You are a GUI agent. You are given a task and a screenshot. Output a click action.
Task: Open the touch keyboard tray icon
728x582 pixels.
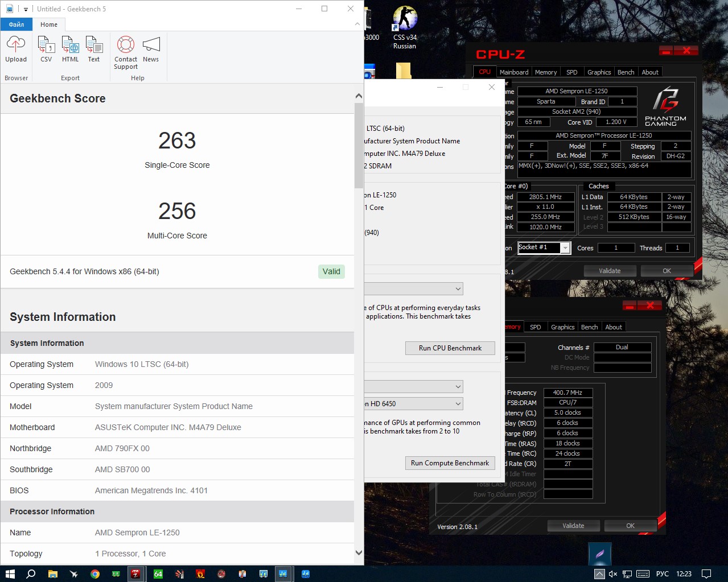tap(643, 574)
